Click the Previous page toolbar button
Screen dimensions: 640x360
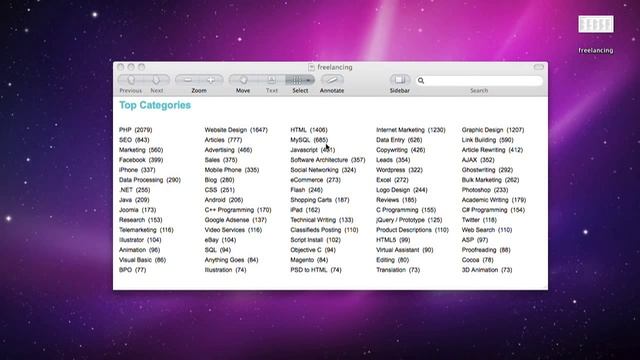pos(131,80)
